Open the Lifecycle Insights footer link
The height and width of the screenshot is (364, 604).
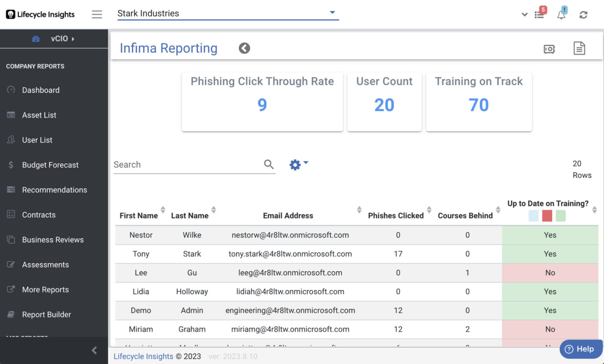click(143, 356)
